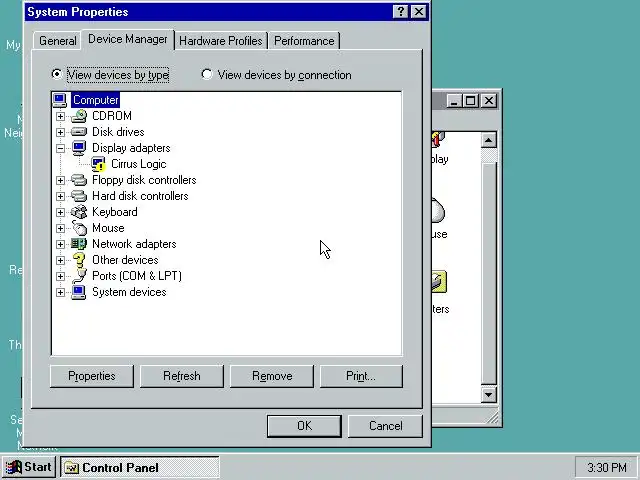Select the Mouse label in tree
This screenshot has width=640, height=480.
[x=108, y=228]
